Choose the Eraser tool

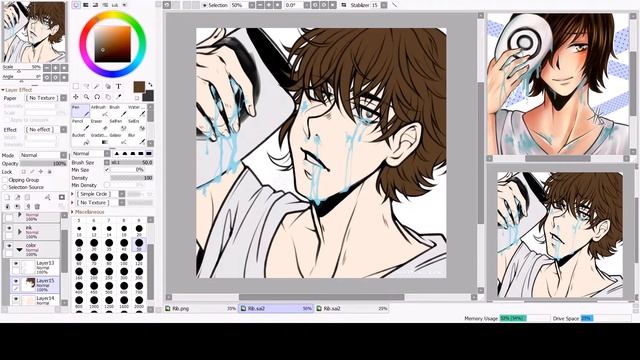point(98,124)
